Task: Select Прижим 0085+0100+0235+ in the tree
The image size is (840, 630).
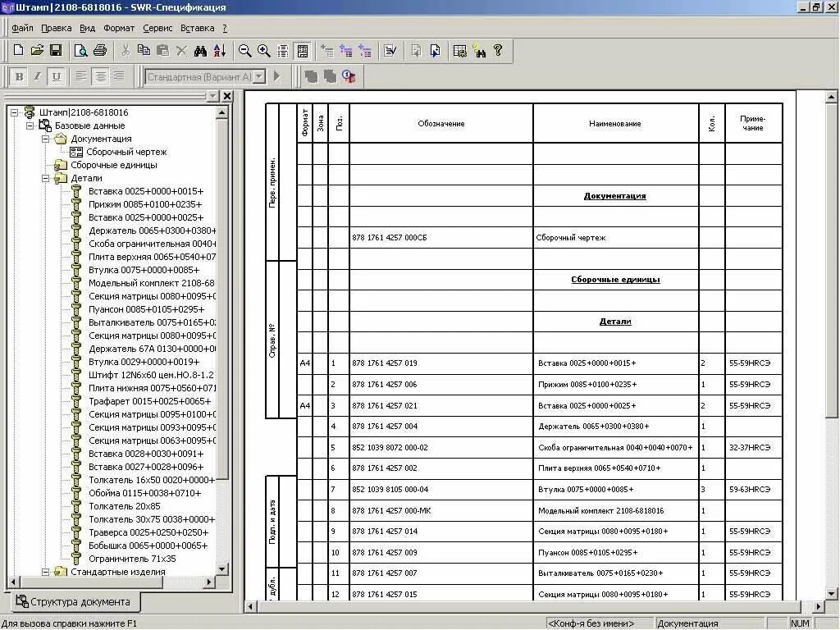Action: coord(145,204)
